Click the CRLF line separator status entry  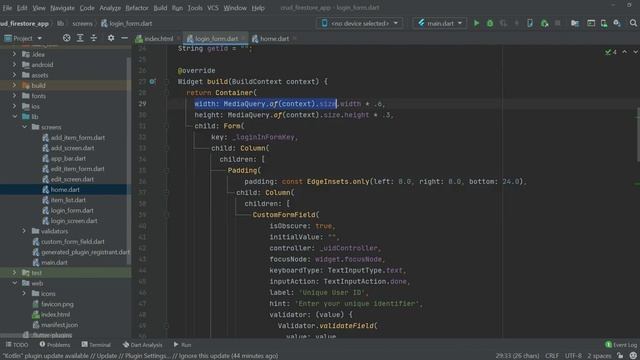click(x=552, y=356)
